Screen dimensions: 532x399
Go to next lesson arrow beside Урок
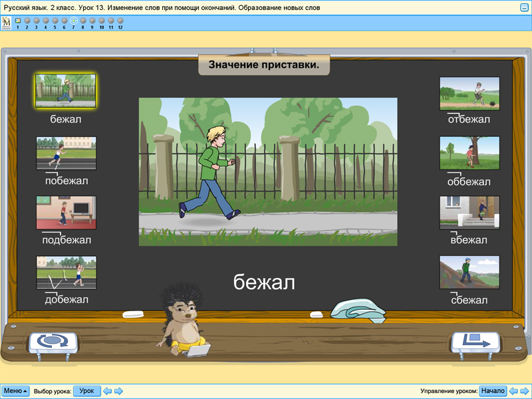pos(119,391)
